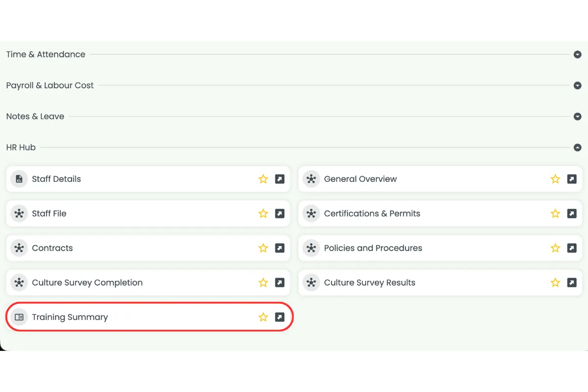Click the General Overview hub icon
The image size is (588, 392).
tap(311, 179)
